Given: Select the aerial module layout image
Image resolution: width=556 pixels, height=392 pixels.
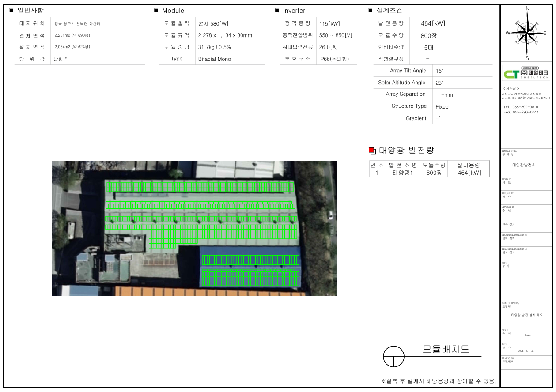Looking at the screenshot, I should 194,228.
